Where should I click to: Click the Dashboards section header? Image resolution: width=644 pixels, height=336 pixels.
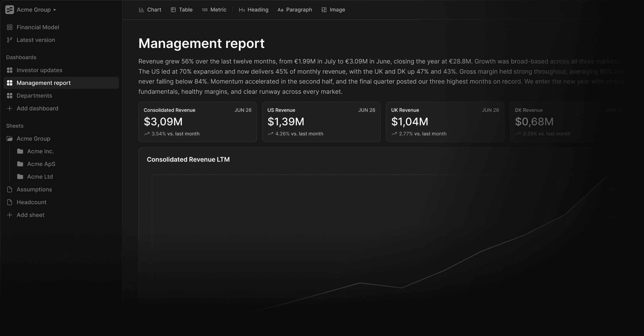click(21, 57)
